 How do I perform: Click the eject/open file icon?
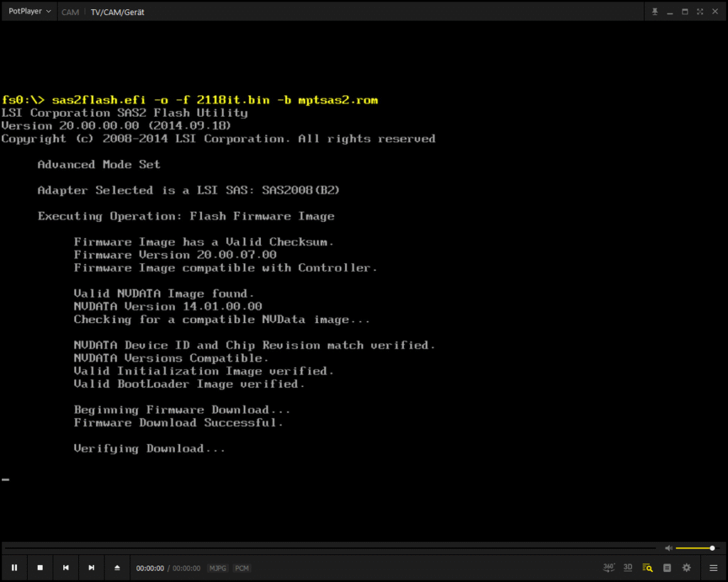(x=117, y=568)
